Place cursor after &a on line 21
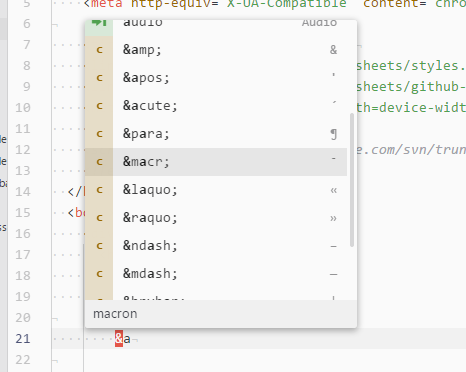Image resolution: width=466 pixels, height=372 pixels. tap(131, 339)
